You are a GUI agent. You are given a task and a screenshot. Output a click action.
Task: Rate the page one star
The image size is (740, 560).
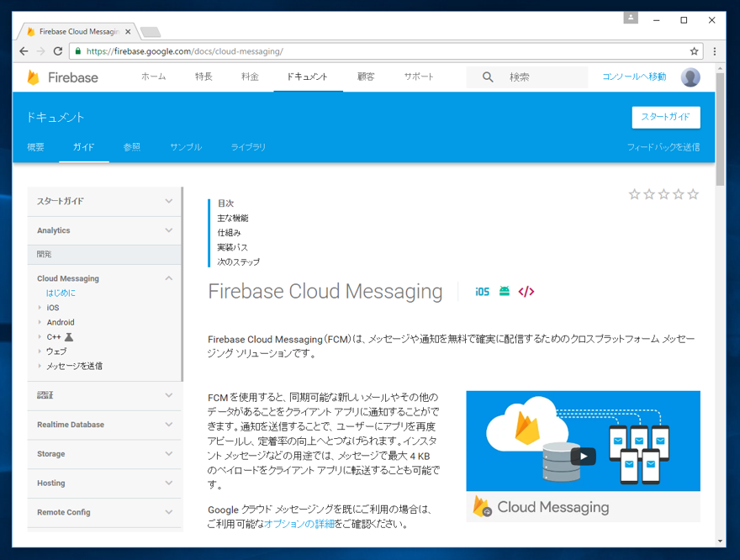(634, 194)
